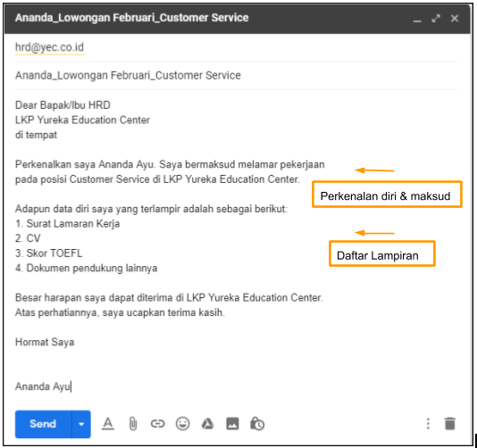Image resolution: width=477 pixels, height=448 pixels.
Task: Toggle confidential mode lock-clock icon
Action: 257,424
